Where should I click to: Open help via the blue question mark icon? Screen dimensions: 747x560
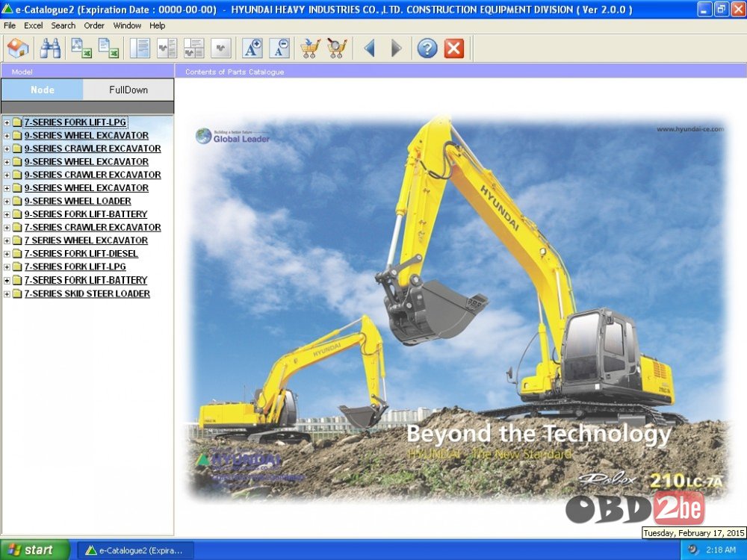click(x=427, y=48)
